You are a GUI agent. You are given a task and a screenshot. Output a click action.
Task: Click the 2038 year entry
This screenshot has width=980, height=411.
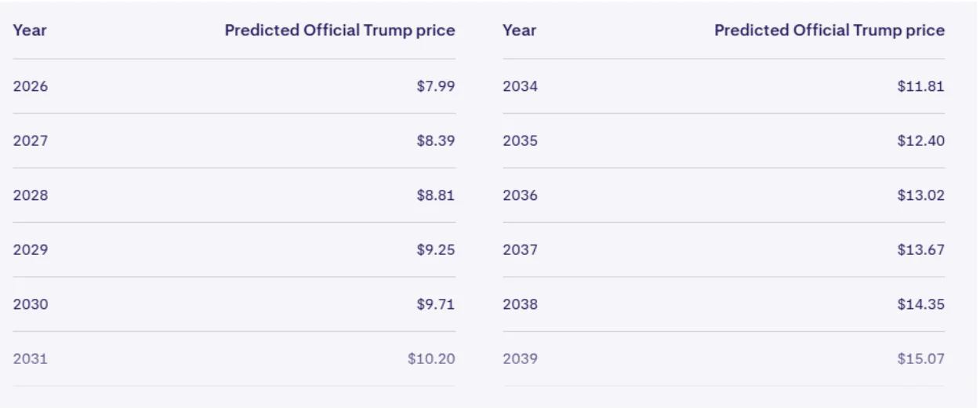click(521, 304)
